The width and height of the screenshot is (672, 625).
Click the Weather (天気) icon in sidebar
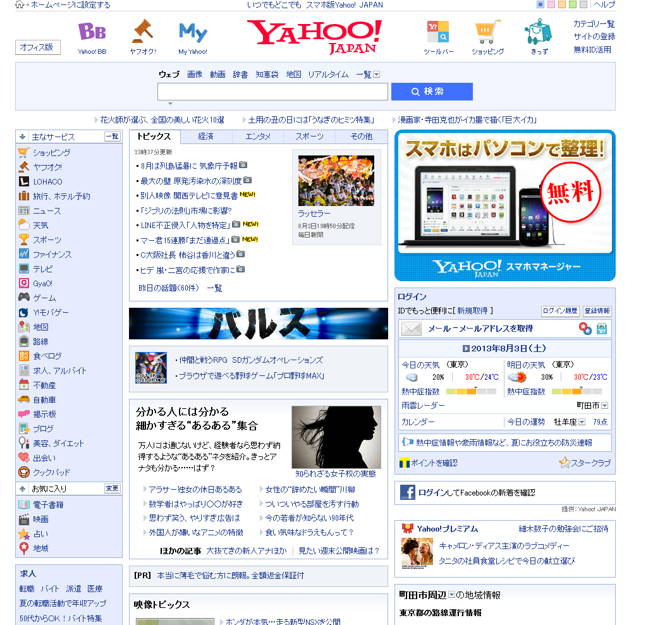[x=24, y=225]
